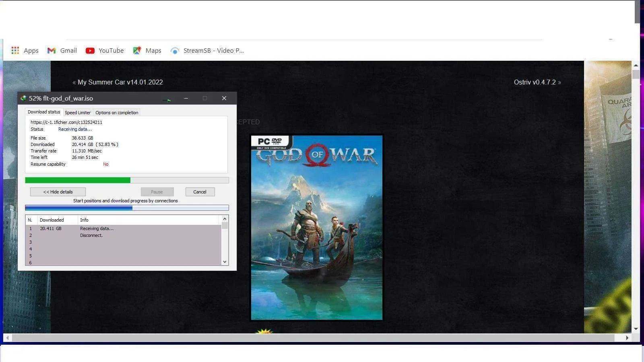Close the flt-god_of_war.iso download window

pyautogui.click(x=224, y=98)
